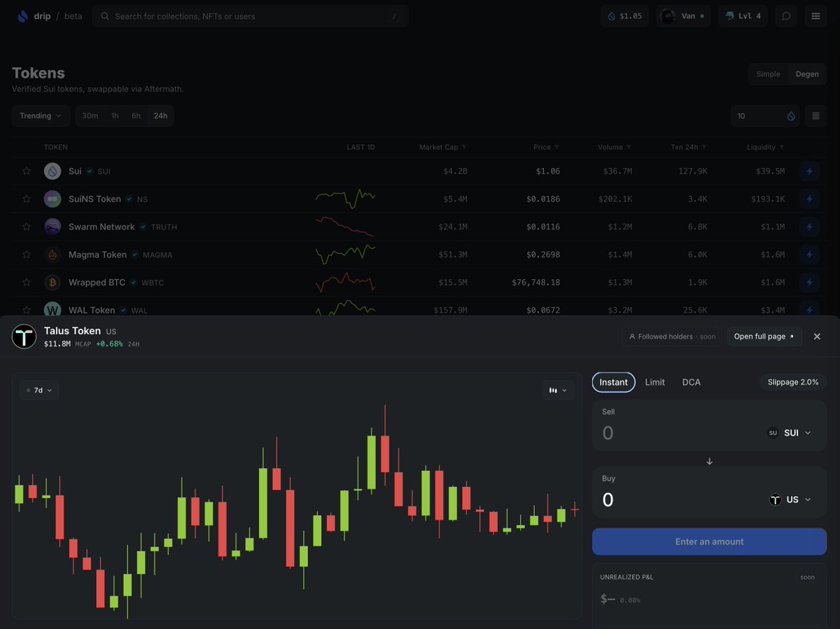The height and width of the screenshot is (629, 840).
Task: Switch to Simple view mode
Action: pyautogui.click(x=768, y=74)
